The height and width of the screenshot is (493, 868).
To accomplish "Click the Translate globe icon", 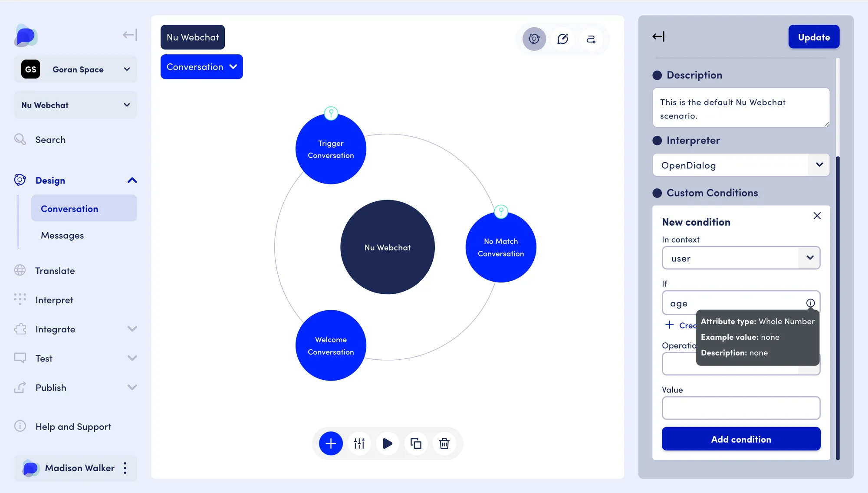I will pos(20,270).
